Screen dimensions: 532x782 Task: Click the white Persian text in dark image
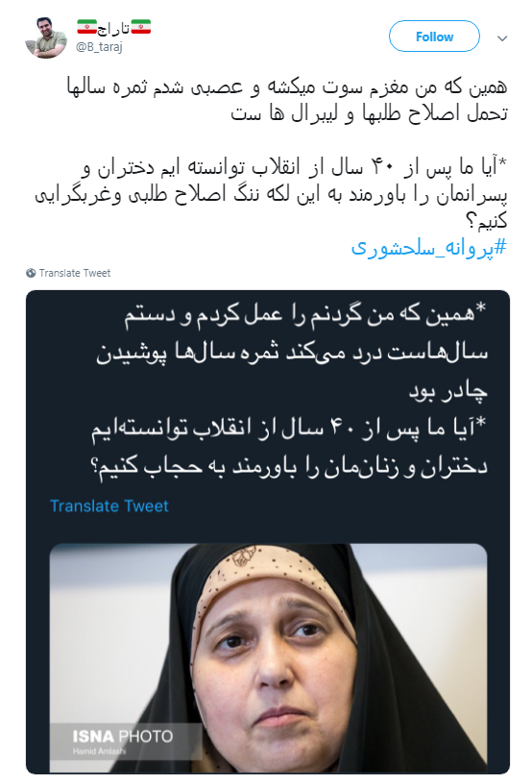click(x=292, y=391)
